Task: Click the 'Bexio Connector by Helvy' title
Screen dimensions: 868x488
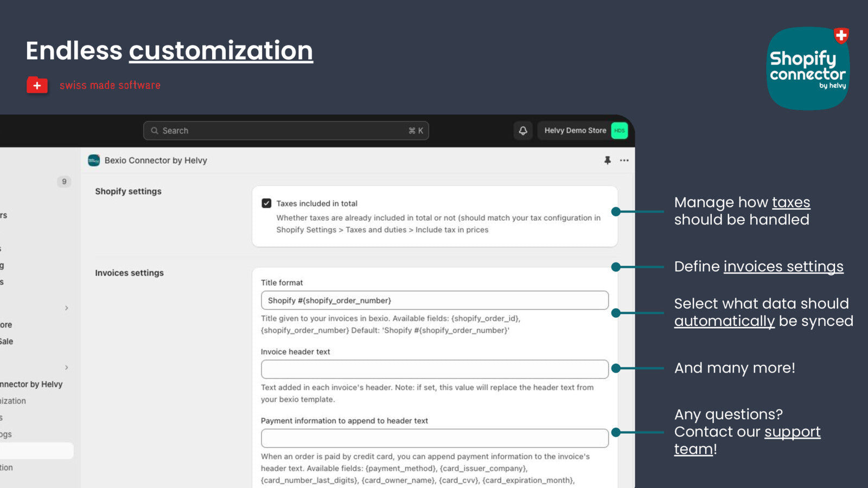Action: 156,160
